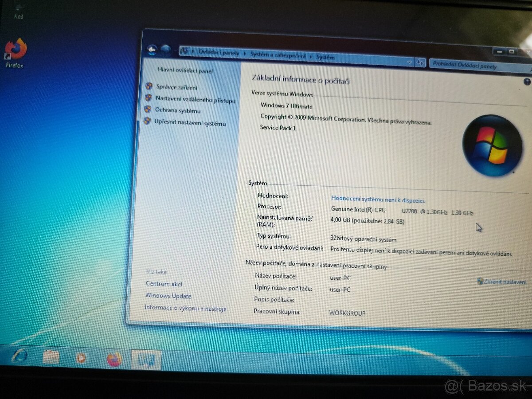
Task: Click Hodnocení systému není k dispozici link
Action: coord(378,199)
